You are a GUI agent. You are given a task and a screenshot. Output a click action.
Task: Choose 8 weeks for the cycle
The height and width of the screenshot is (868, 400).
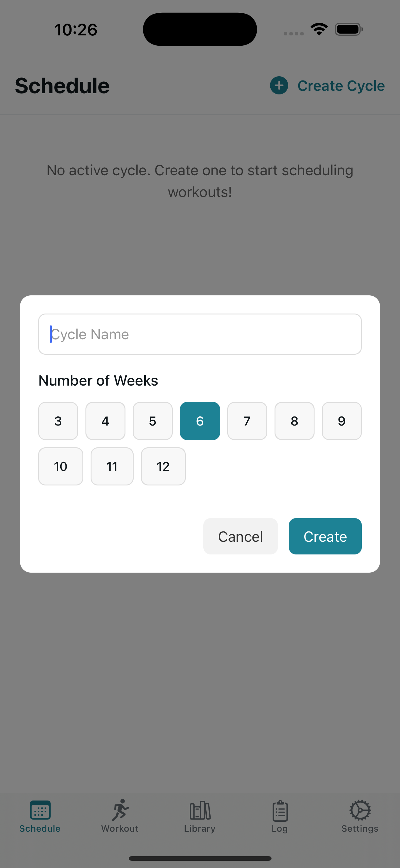295,421
